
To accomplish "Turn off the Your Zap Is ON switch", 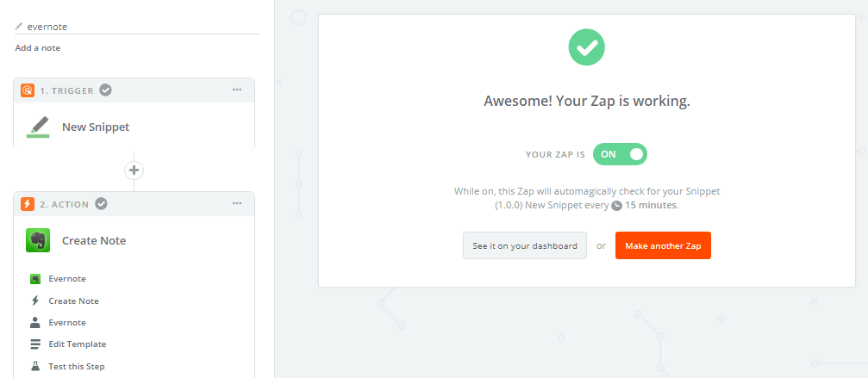I will (x=620, y=154).
